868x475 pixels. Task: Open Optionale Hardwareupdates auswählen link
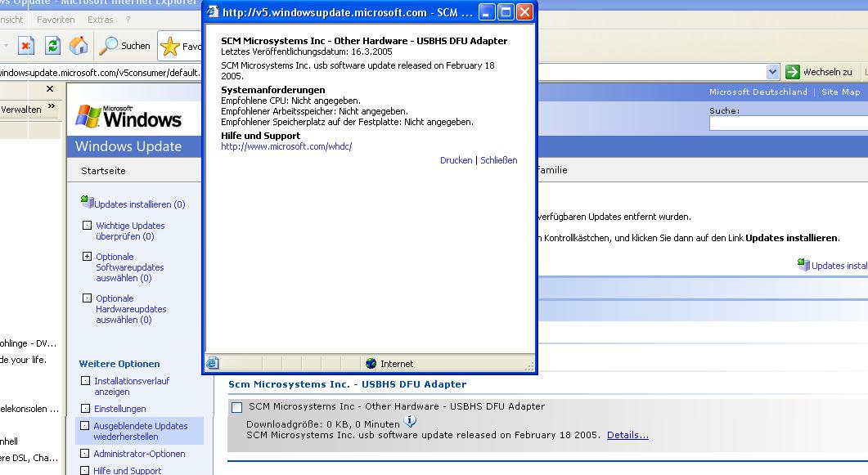(x=131, y=308)
